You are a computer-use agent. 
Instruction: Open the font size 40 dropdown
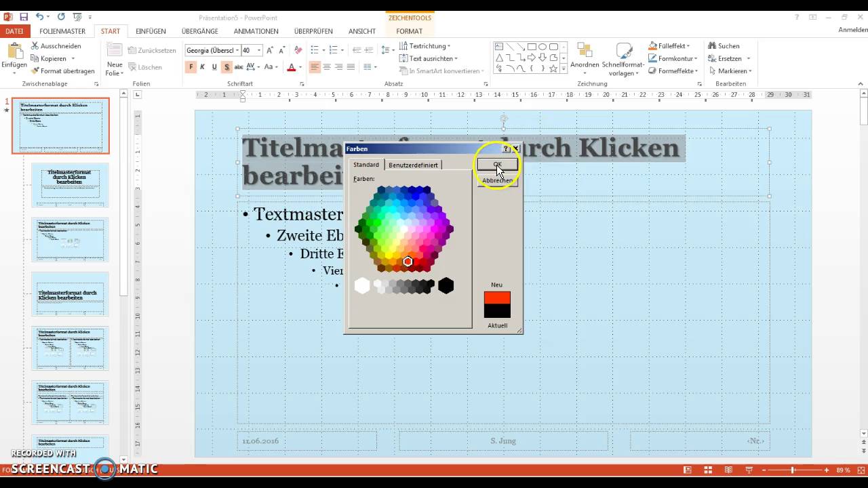pos(259,50)
